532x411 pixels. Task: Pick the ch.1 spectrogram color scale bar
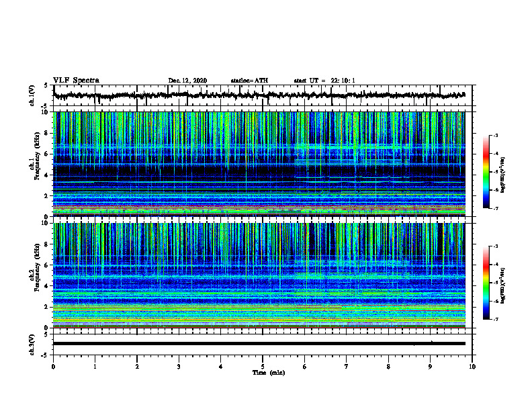click(x=486, y=172)
